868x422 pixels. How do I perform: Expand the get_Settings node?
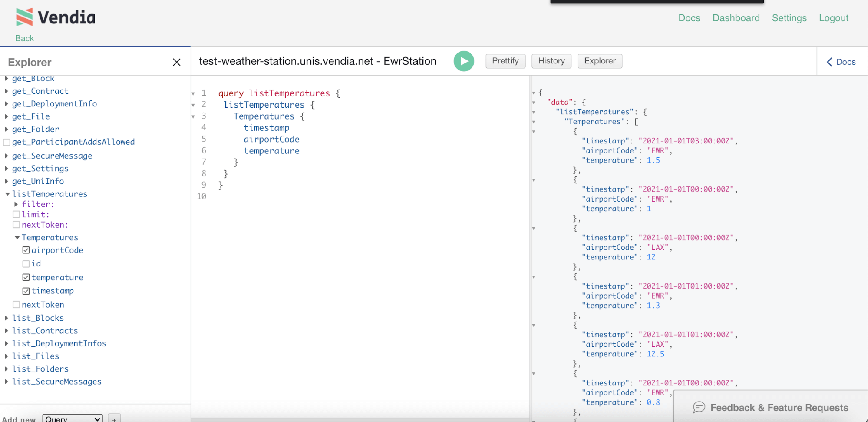click(x=7, y=168)
